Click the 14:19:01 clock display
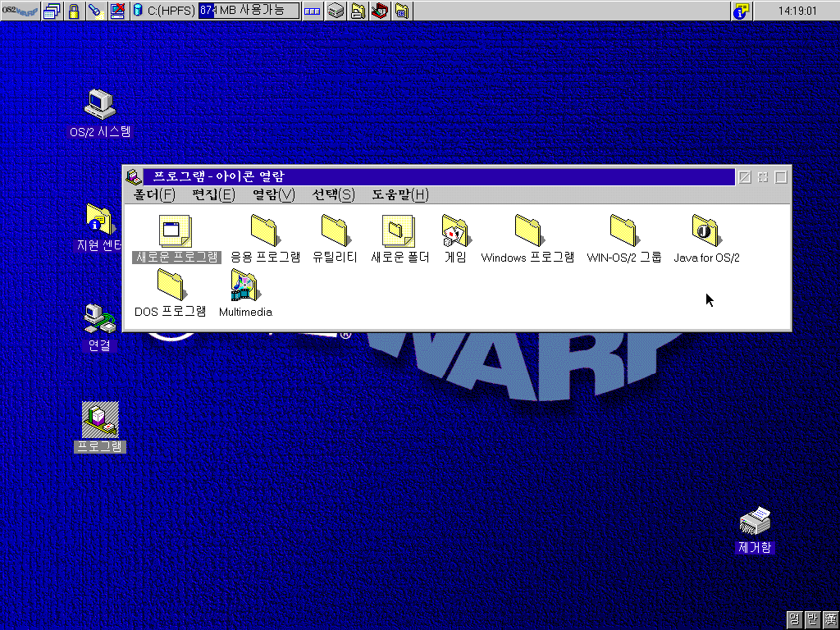 [x=797, y=11]
